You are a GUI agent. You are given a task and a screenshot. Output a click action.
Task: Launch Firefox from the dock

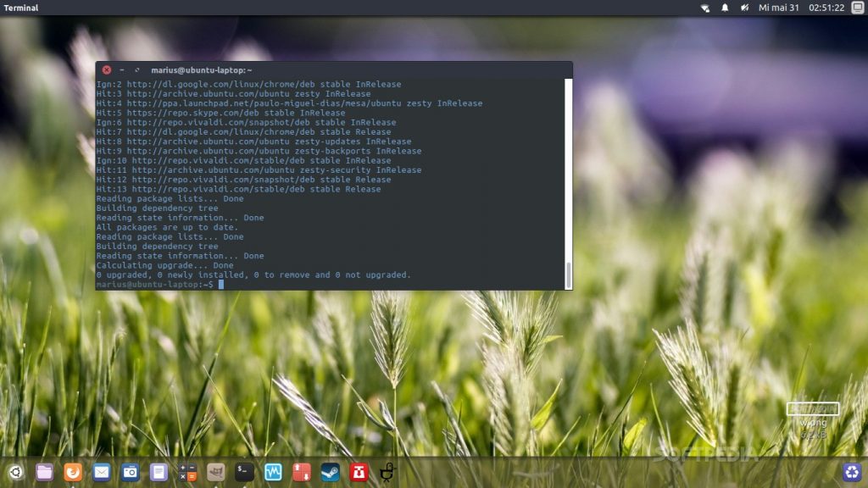pyautogui.click(x=74, y=472)
